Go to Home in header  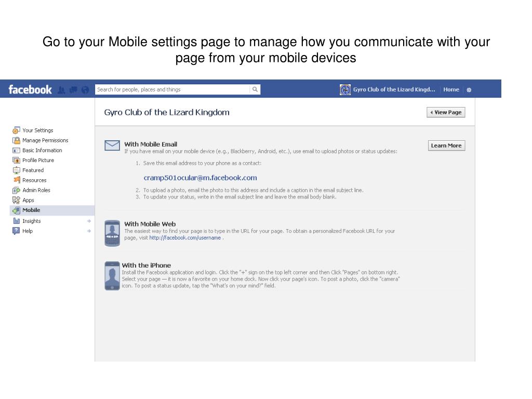[451, 89]
